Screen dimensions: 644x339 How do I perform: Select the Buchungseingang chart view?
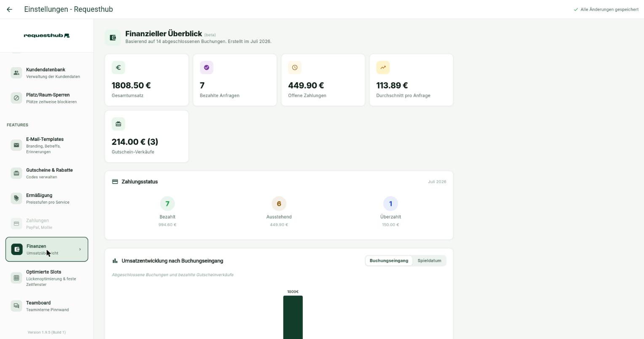(389, 261)
